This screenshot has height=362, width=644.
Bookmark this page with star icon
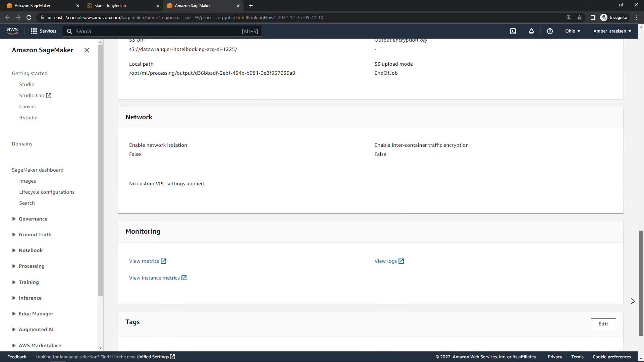tap(580, 17)
